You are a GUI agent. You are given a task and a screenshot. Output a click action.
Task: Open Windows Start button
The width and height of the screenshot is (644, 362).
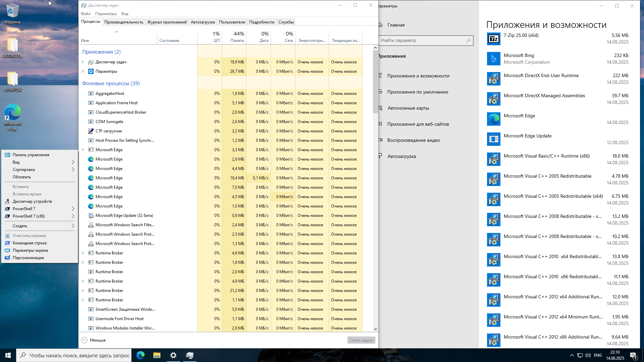[8, 355]
